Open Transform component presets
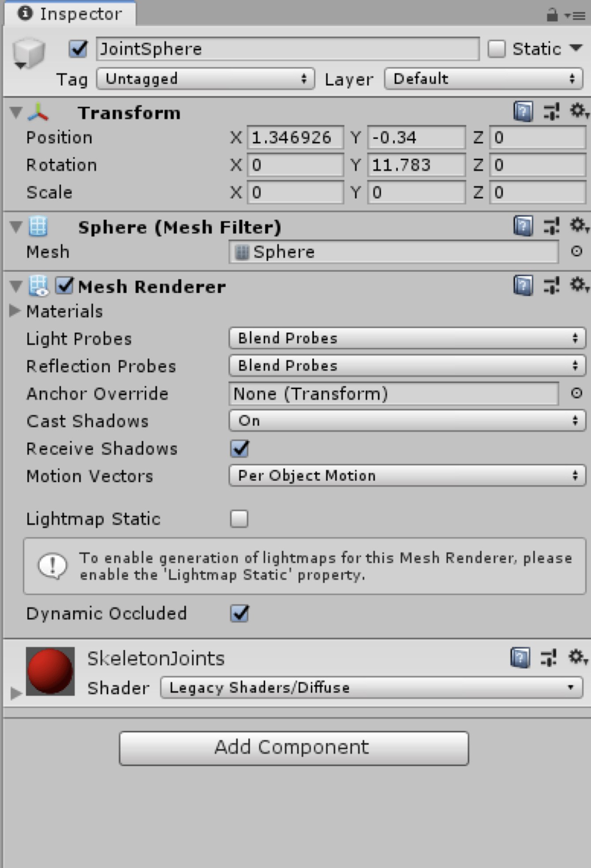This screenshot has height=868, width=591. coord(551,112)
